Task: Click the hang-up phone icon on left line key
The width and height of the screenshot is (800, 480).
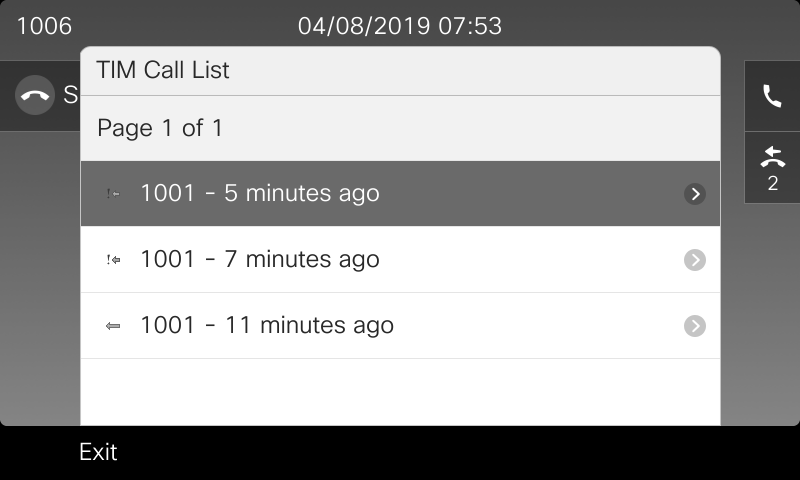Action: click(x=35, y=95)
